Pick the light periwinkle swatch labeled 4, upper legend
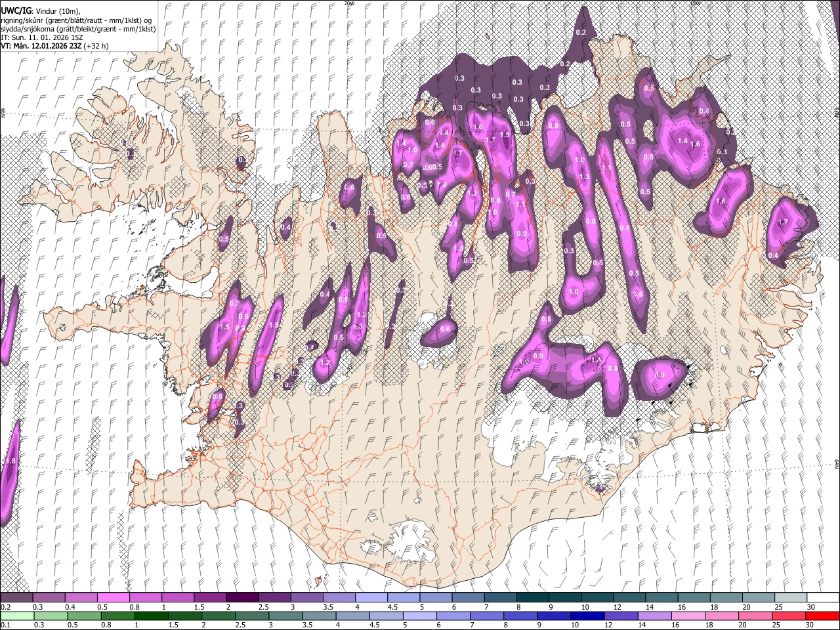Screen dimensions: 840x630 371,598
